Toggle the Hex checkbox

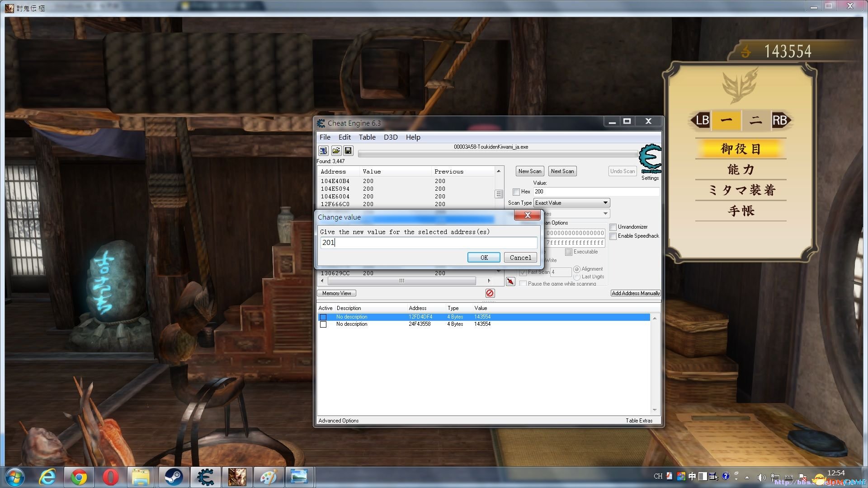516,192
